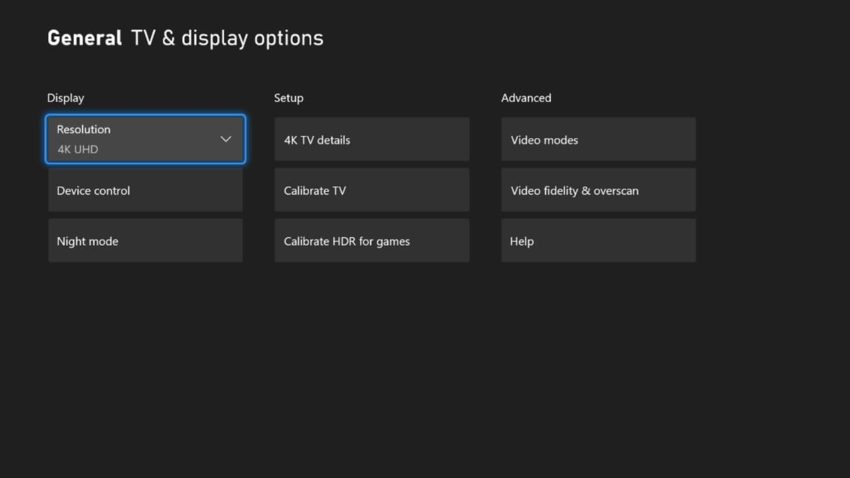The image size is (850, 478).
Task: Click the bold General title
Action: coord(85,38)
